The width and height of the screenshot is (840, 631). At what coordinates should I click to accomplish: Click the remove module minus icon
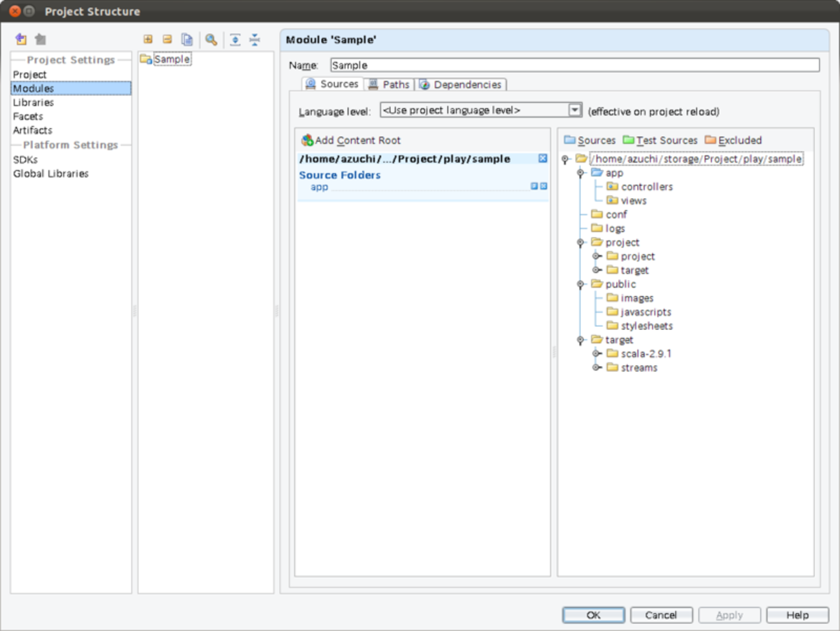167,39
